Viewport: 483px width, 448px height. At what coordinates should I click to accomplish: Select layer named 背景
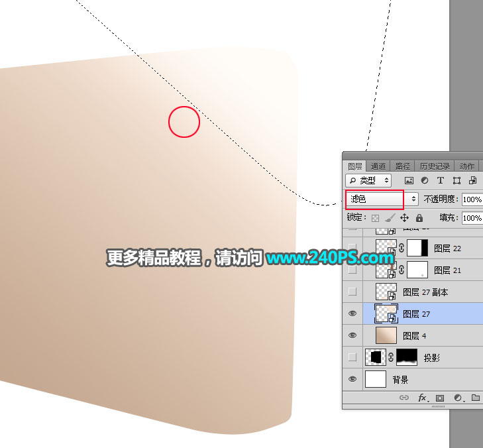[400, 380]
